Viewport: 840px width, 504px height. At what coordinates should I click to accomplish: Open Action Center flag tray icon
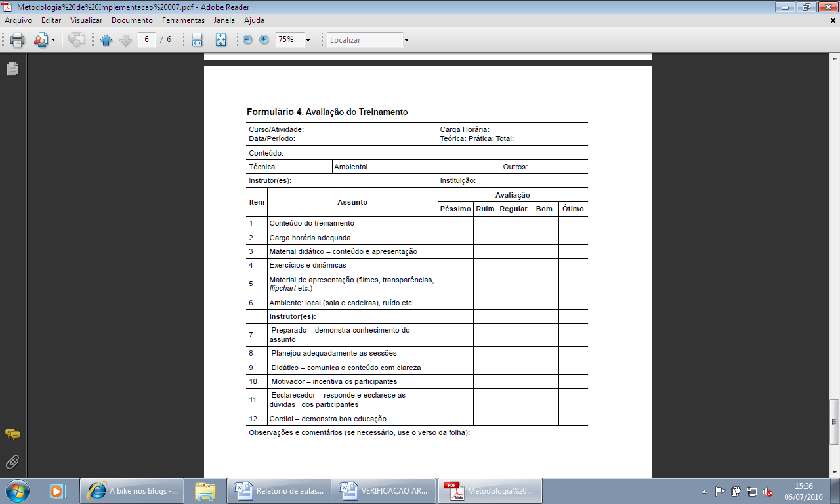point(720,492)
